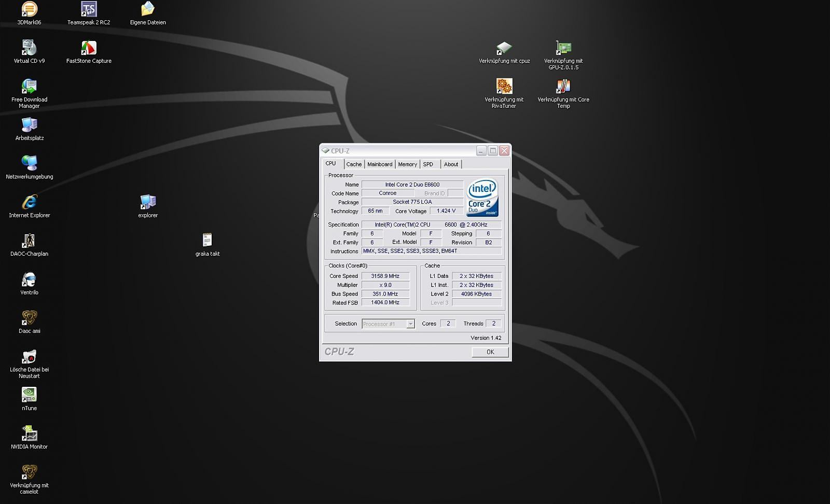Viewport: 830px width, 504px height.
Task: Switch to the Cache tab
Action: tap(354, 164)
